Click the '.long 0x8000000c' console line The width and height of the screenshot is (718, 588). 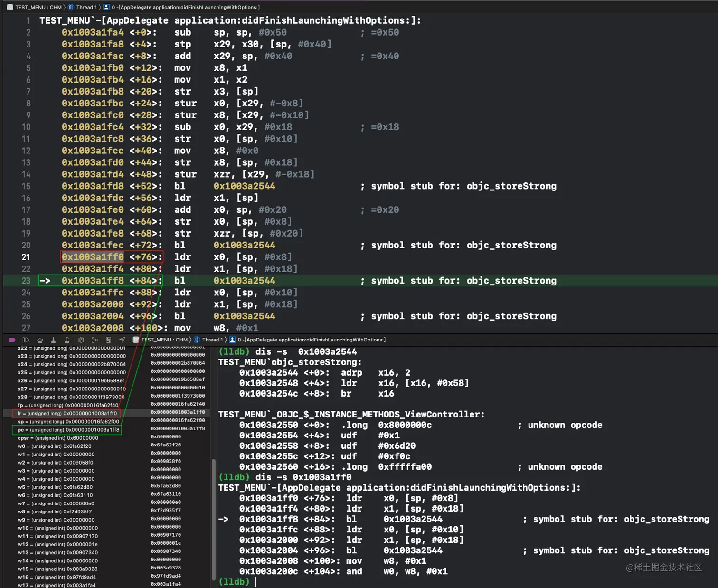click(421, 425)
